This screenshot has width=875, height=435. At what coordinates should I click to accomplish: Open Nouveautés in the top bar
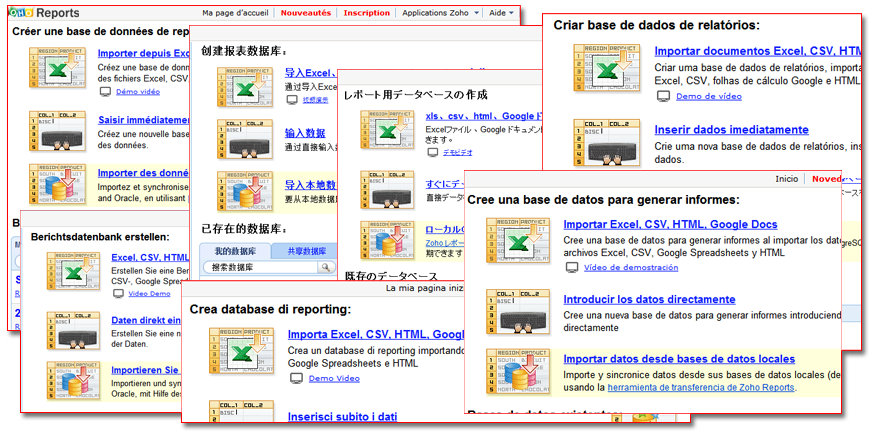pos(306,13)
